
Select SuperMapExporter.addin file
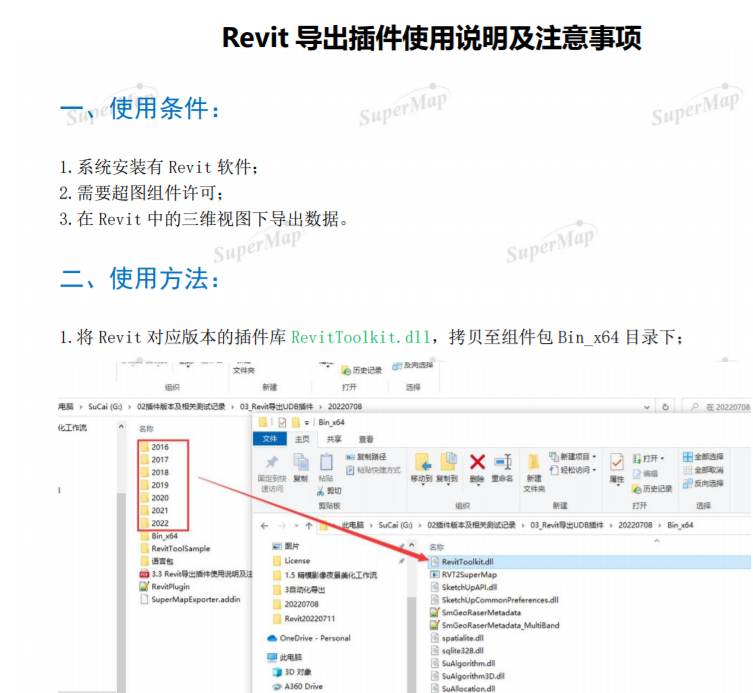(x=190, y=599)
